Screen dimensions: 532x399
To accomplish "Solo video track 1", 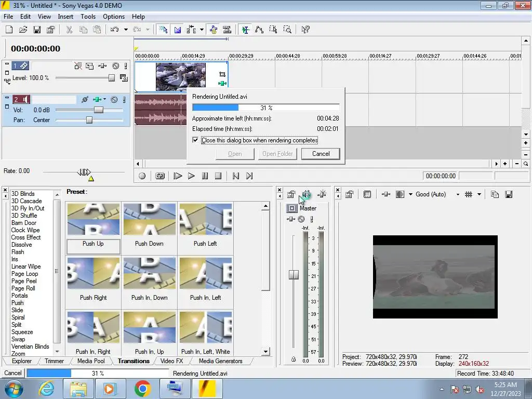I will tap(126, 66).
